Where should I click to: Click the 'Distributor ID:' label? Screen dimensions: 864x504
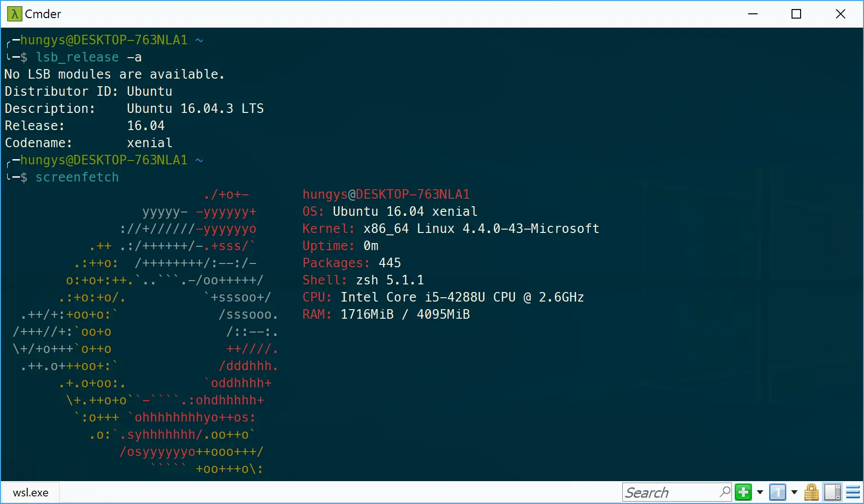point(62,91)
